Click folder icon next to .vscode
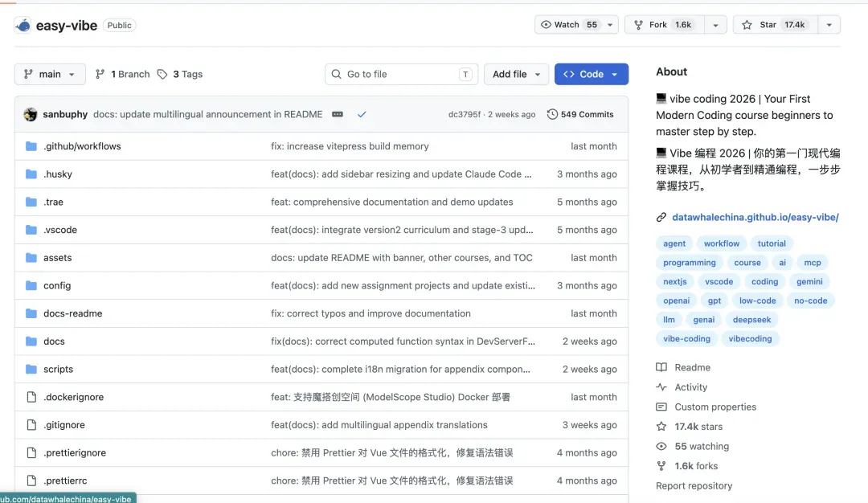This screenshot has width=868, height=503. [x=31, y=230]
